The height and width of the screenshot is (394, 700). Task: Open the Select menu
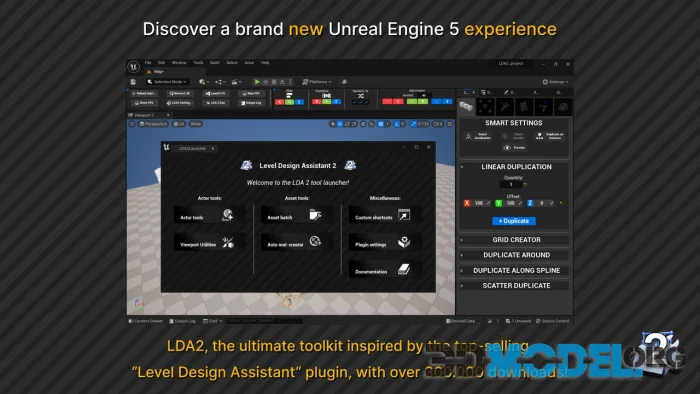tap(232, 63)
